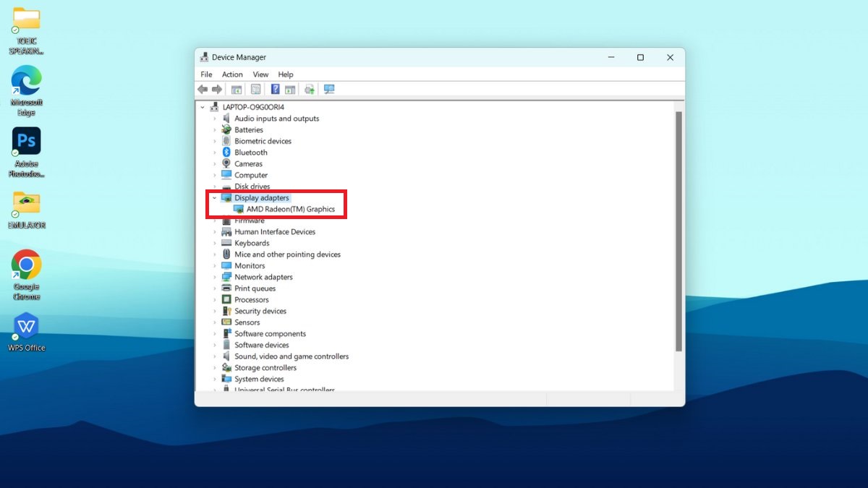
Task: Click the Forward arrow in the toolbar
Action: click(x=216, y=90)
